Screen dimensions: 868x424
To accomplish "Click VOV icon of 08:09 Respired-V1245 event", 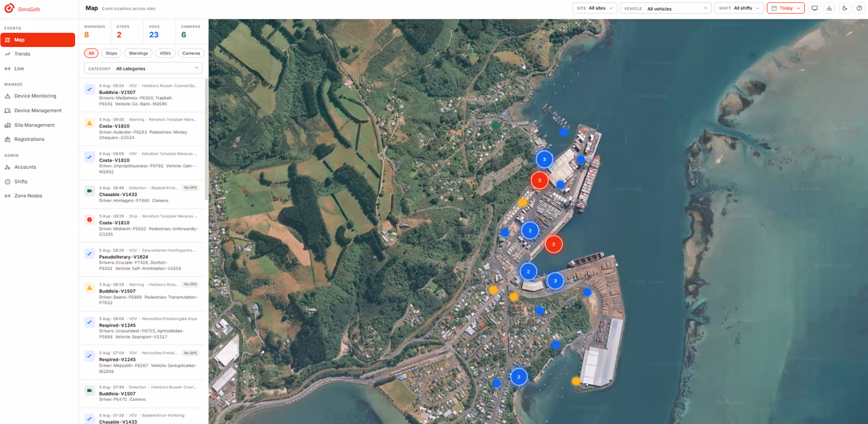I will pos(90,322).
